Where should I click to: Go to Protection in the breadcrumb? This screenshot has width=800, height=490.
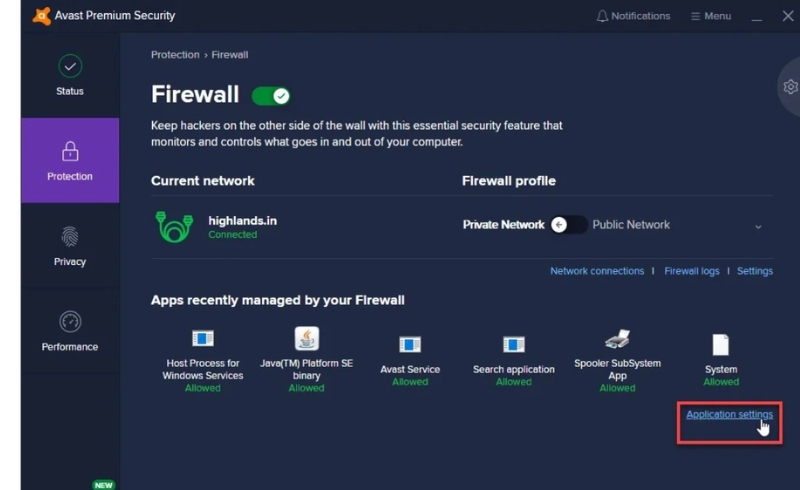tap(175, 55)
